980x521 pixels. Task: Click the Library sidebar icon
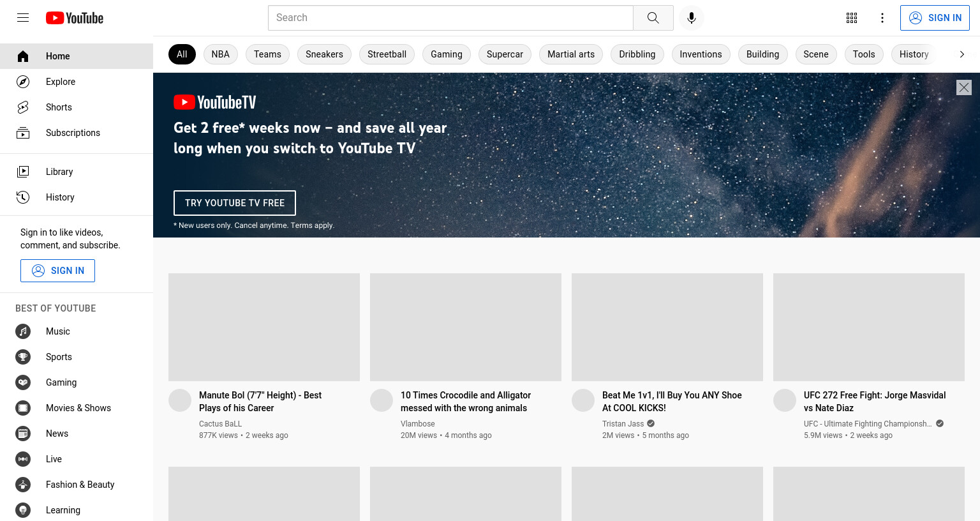[23, 172]
